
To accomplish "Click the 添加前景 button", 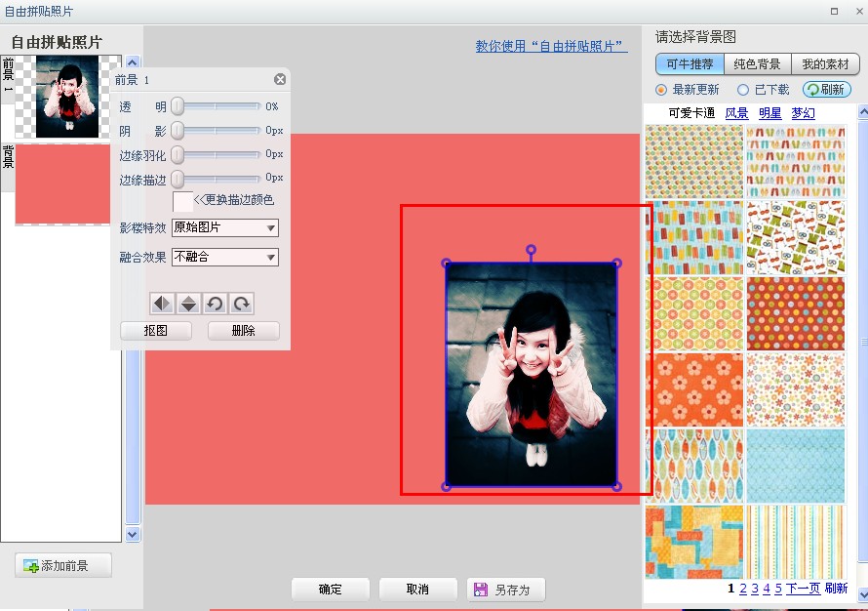I will click(x=63, y=565).
